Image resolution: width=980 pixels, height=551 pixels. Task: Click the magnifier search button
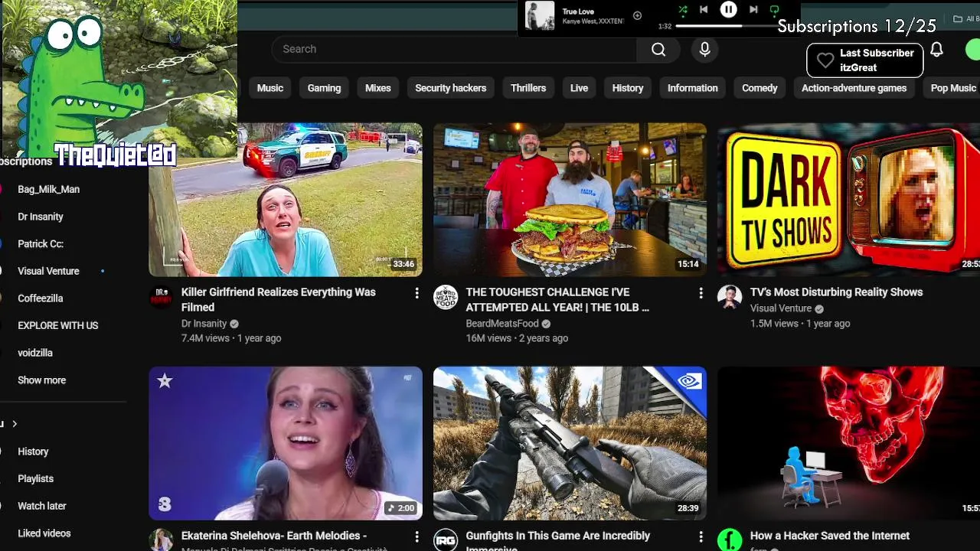[658, 49]
